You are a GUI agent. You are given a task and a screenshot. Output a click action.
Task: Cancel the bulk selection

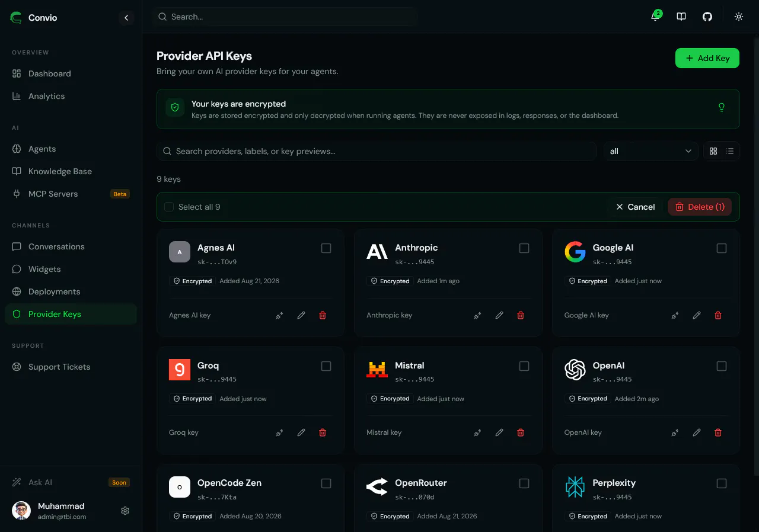(635, 207)
